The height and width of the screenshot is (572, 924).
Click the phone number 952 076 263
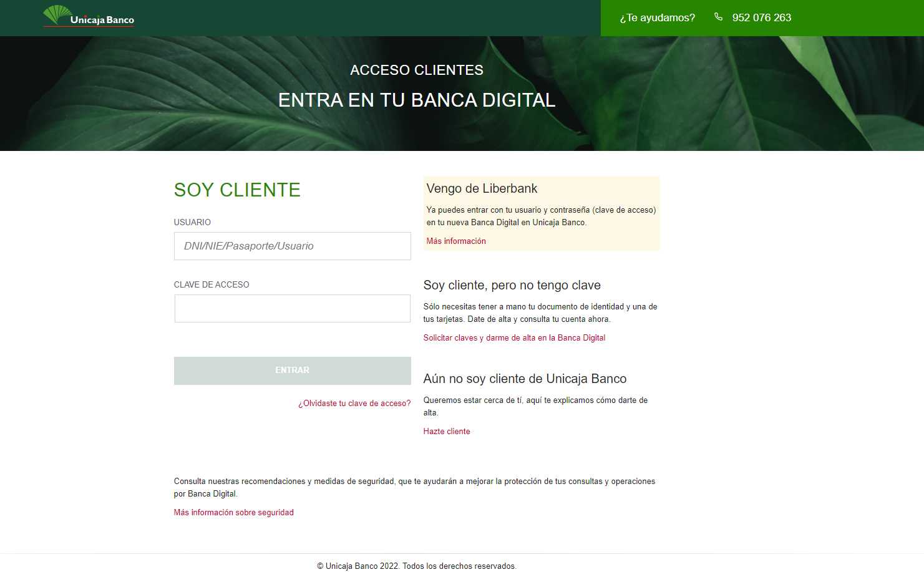761,17
